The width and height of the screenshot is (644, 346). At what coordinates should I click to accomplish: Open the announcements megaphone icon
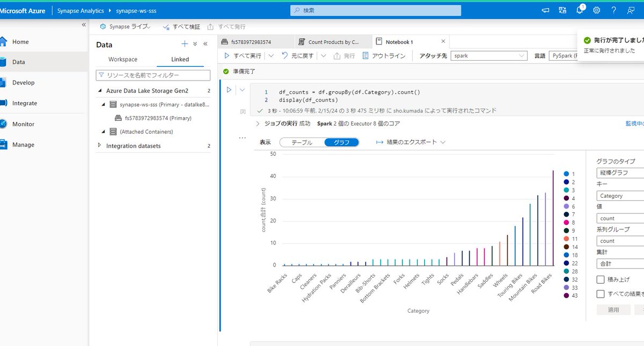point(546,10)
